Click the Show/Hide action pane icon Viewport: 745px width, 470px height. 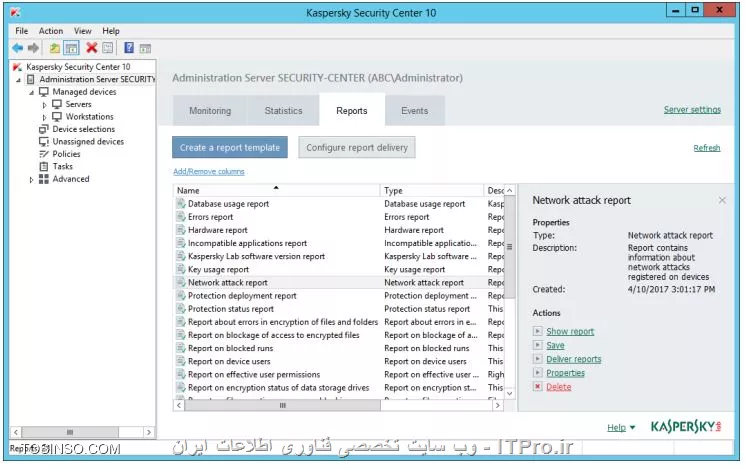coord(145,48)
